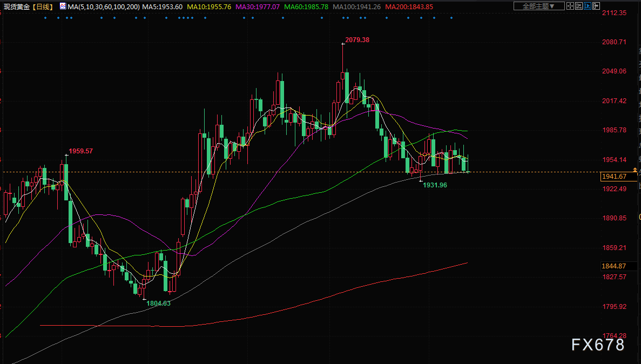Click the crosshair cursor icon
Viewport: 641px width, 364px height.
point(570,6)
